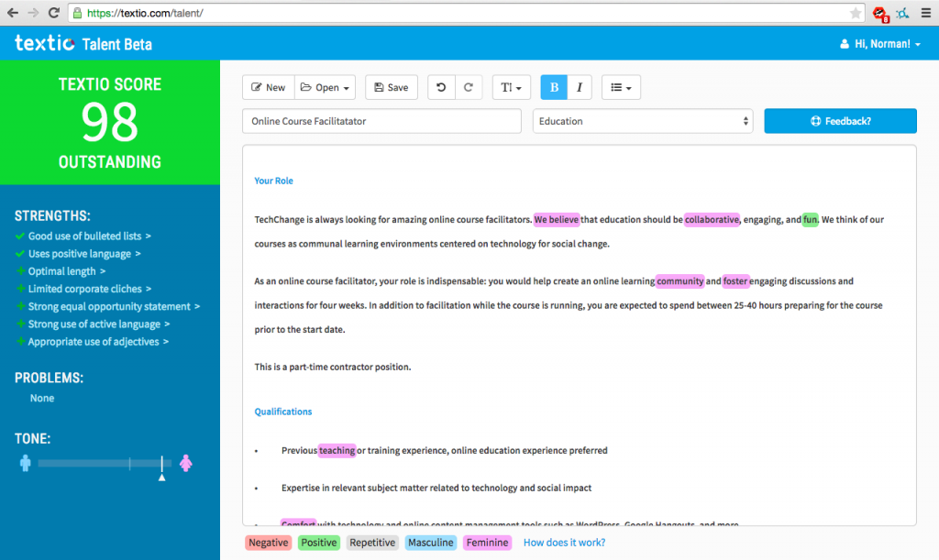Bookmark page with the star icon
The width and height of the screenshot is (939, 560).
pyautogui.click(x=856, y=13)
